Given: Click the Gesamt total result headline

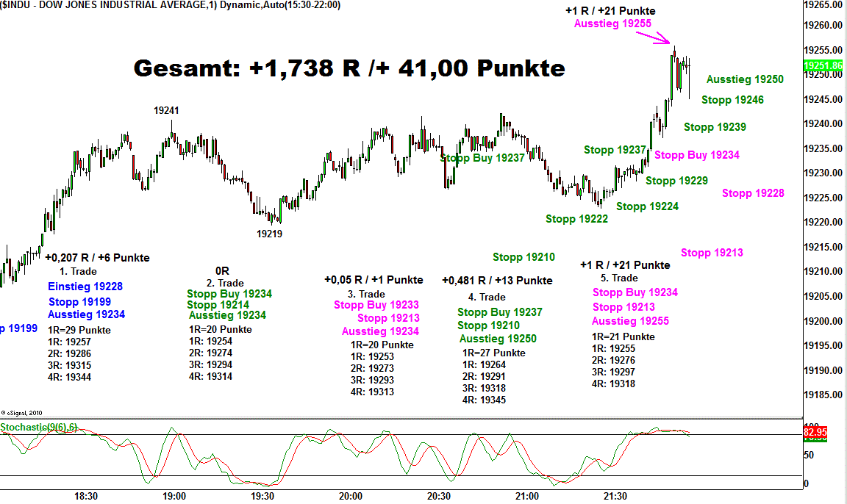Looking at the screenshot, I should pos(349,68).
